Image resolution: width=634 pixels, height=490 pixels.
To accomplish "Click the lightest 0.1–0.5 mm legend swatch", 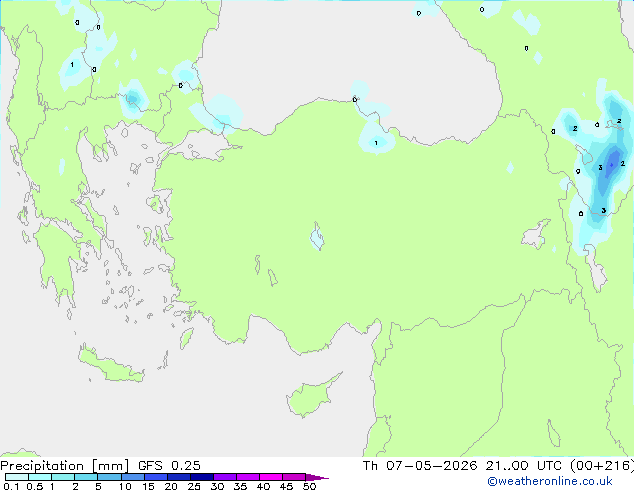I will (17, 477).
